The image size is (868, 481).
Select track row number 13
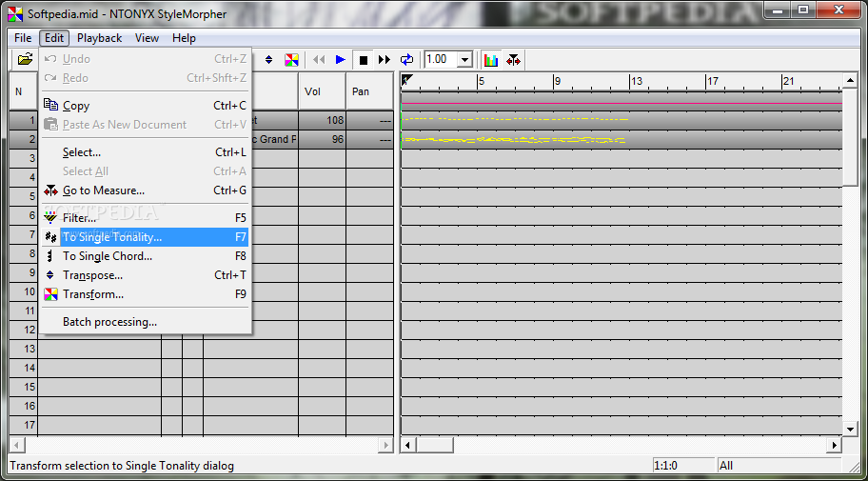click(24, 349)
